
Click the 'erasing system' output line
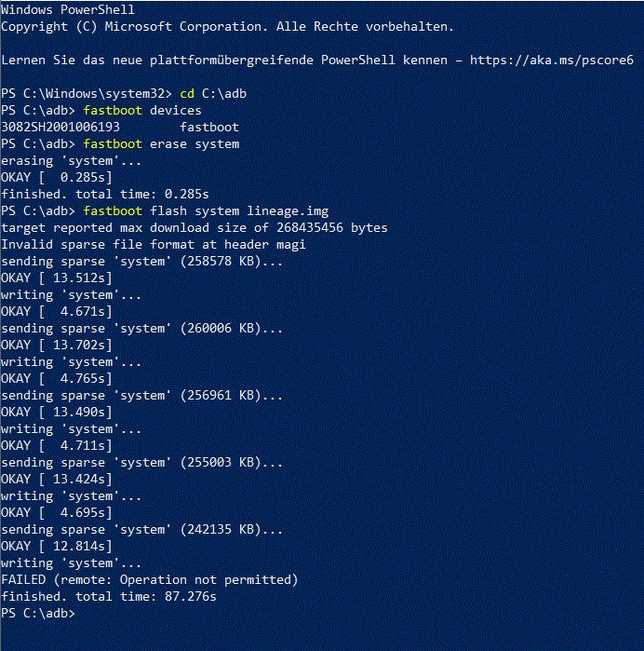(72, 161)
